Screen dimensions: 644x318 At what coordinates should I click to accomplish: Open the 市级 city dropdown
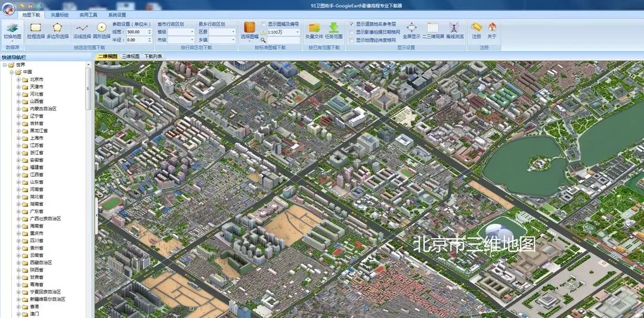pos(192,40)
